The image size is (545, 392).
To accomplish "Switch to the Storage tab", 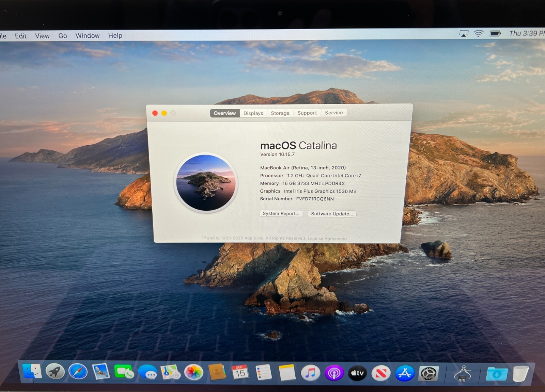I will 280,113.
